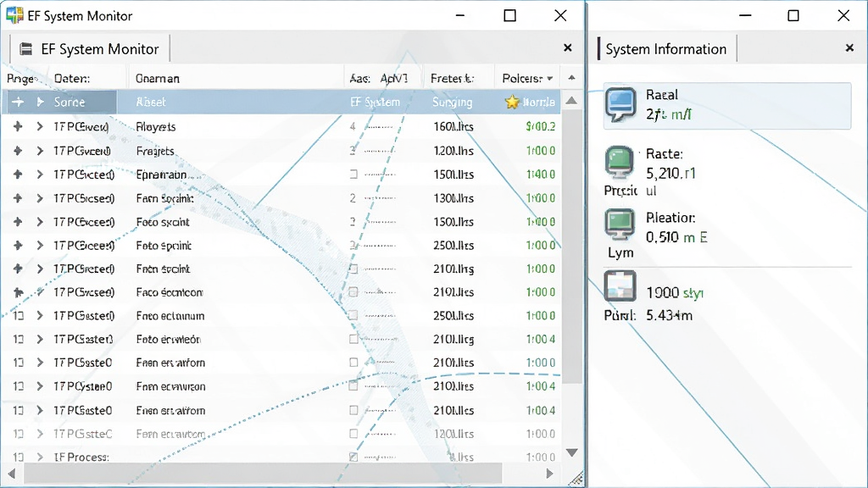Expand the selected Sorne row arrow
The width and height of the screenshot is (868, 488).
(40, 102)
